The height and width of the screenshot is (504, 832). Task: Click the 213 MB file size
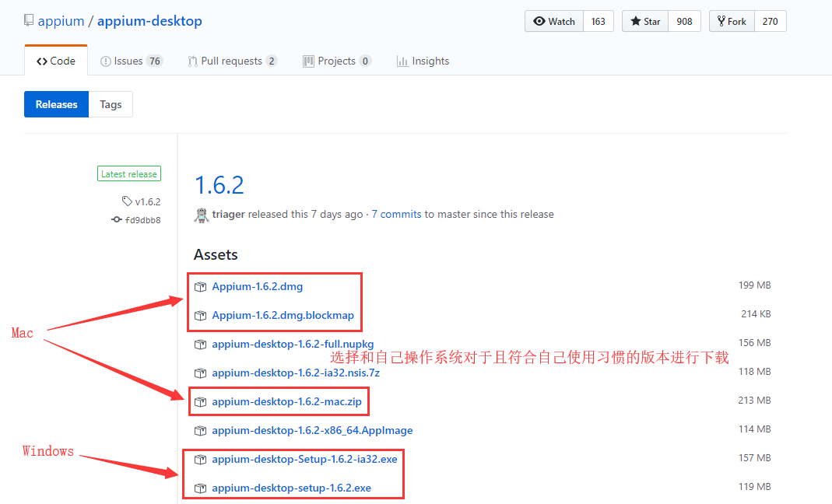point(754,400)
